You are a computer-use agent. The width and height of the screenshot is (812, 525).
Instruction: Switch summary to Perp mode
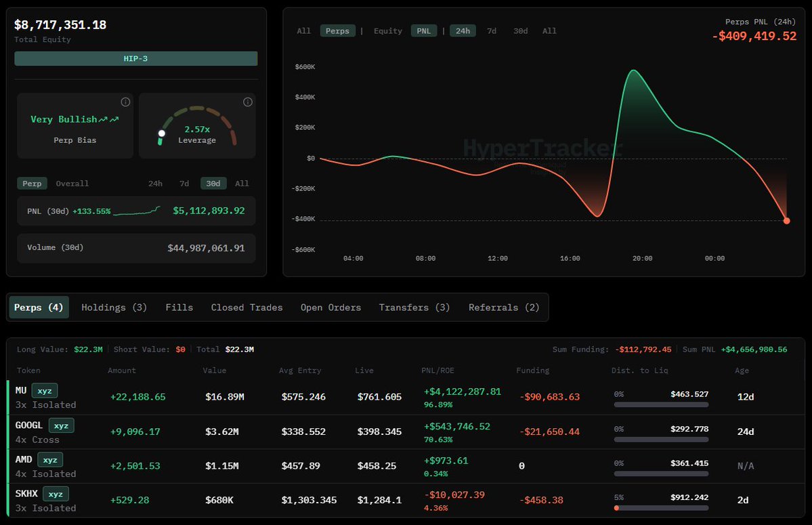(32, 184)
